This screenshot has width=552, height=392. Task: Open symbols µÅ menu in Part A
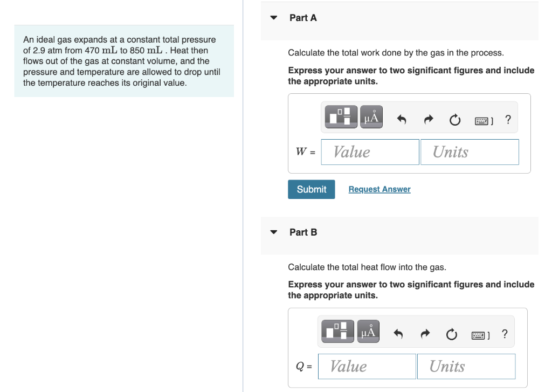(x=371, y=116)
